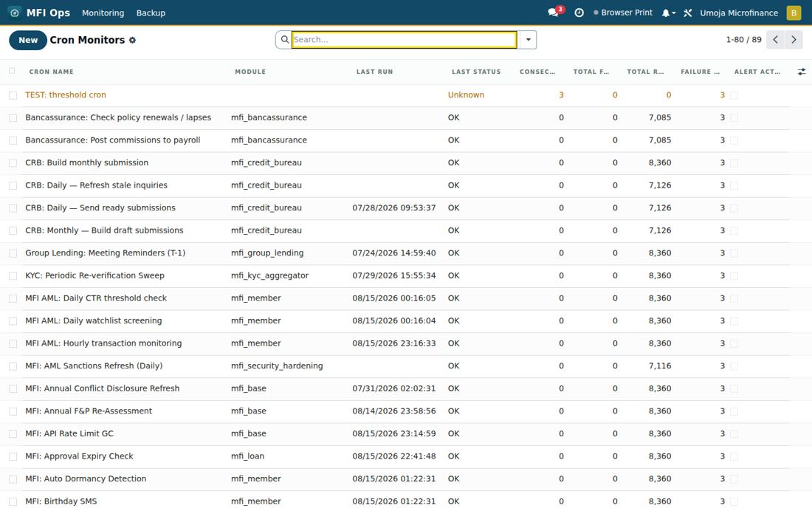812x508 pixels.
Task: Select the TEST: threshold cron row checkbox
Action: pos(13,95)
